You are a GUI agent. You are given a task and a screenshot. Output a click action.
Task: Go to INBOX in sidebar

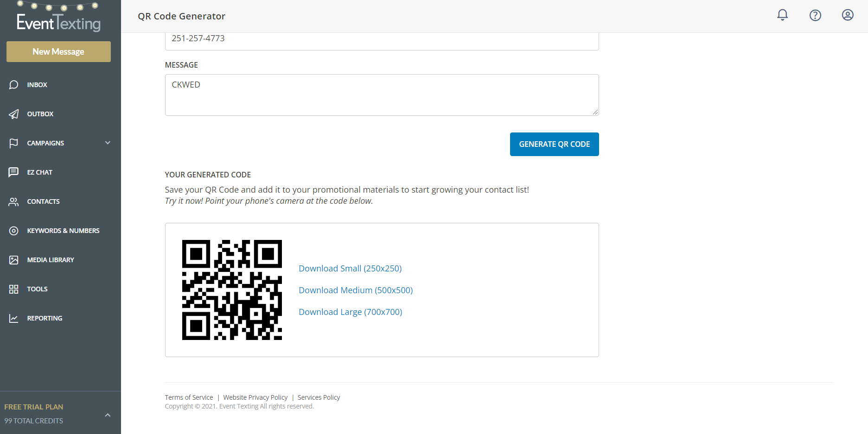pyautogui.click(x=37, y=85)
